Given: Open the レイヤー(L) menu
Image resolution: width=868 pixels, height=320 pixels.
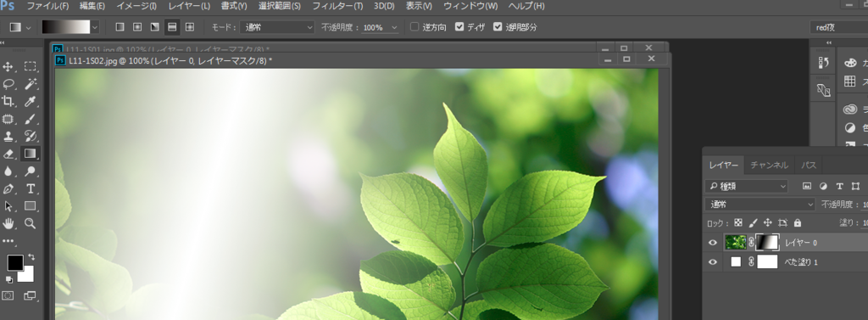Looking at the screenshot, I should click(x=189, y=6).
